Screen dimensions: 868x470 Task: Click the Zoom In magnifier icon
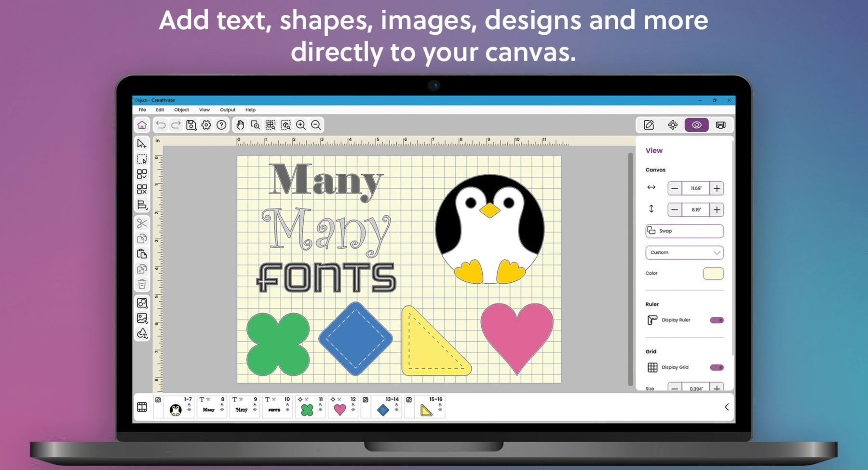click(299, 125)
